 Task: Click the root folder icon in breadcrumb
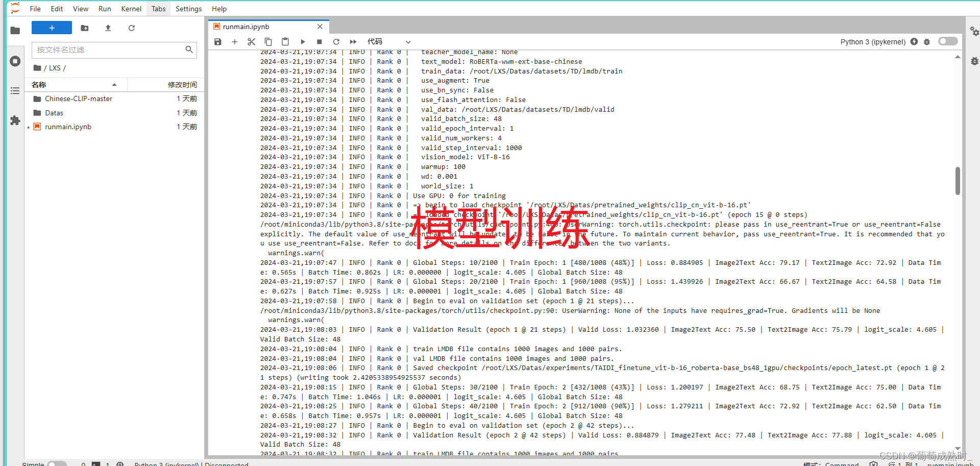(37, 68)
